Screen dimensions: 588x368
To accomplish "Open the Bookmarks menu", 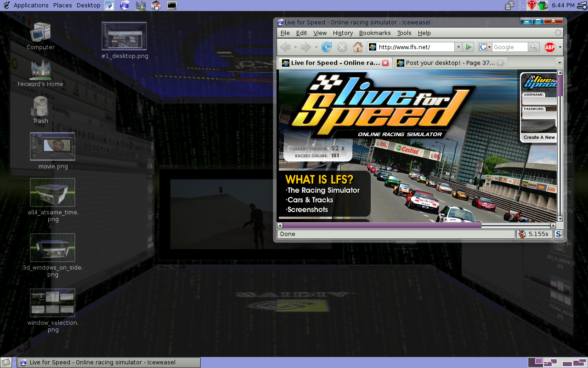I will [375, 33].
